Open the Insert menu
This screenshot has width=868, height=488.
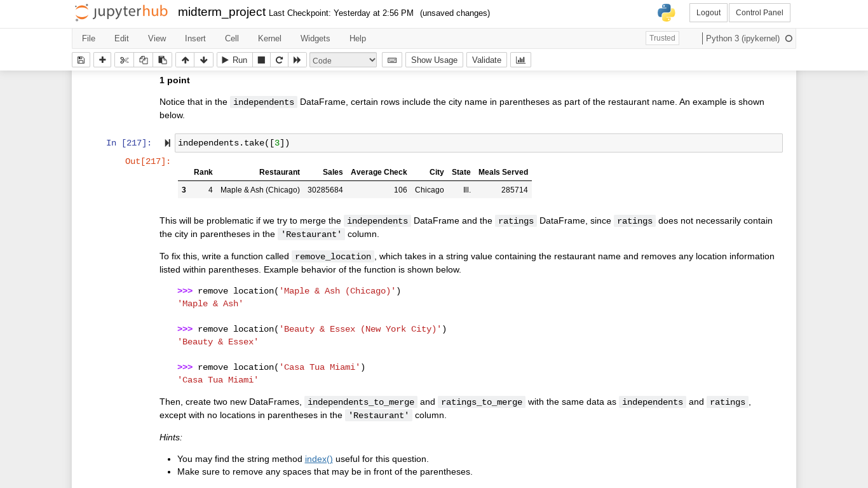[x=195, y=39]
